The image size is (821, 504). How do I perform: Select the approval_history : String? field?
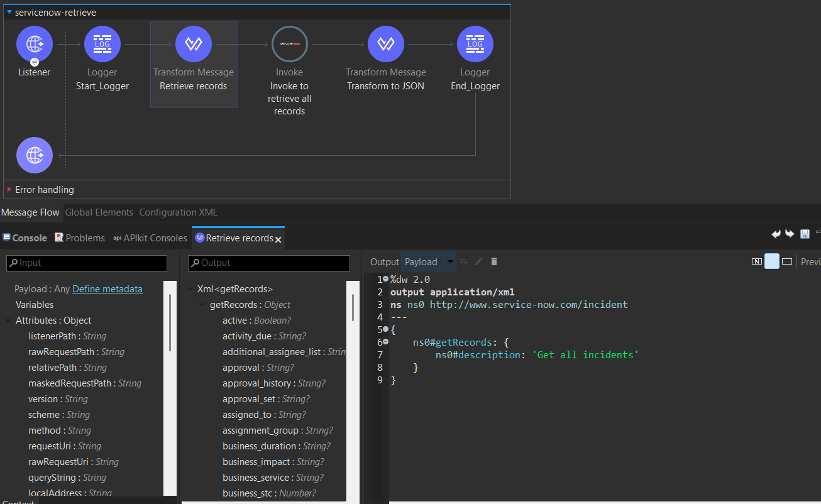(274, 383)
